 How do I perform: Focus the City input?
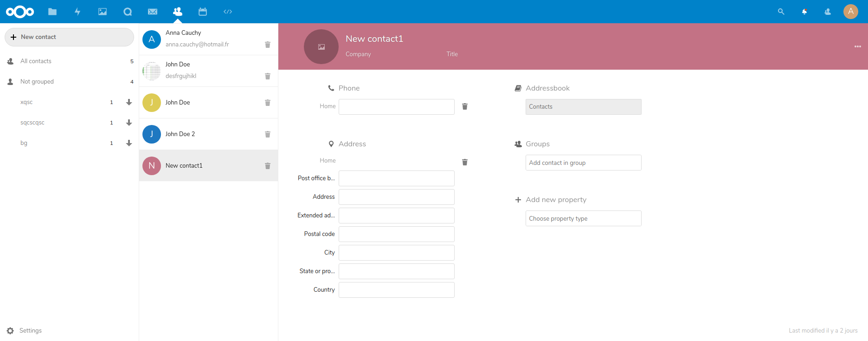pyautogui.click(x=397, y=253)
